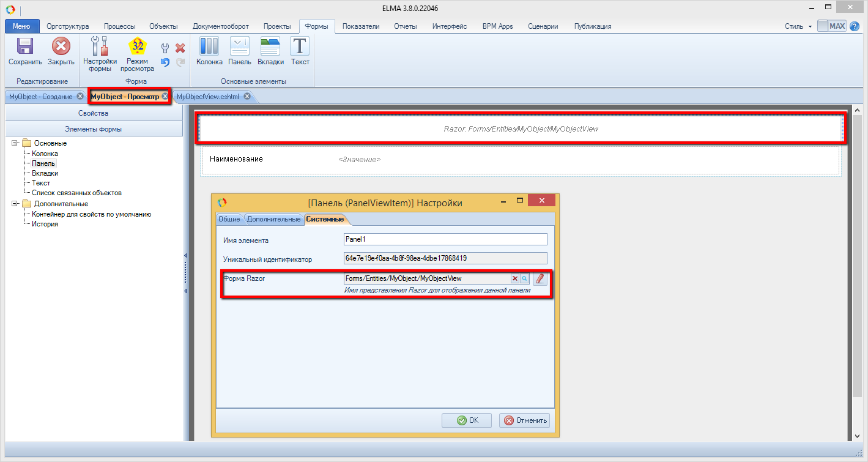The width and height of the screenshot is (868, 462).
Task: Click the search icon in Razor form field
Action: pyautogui.click(x=524, y=278)
